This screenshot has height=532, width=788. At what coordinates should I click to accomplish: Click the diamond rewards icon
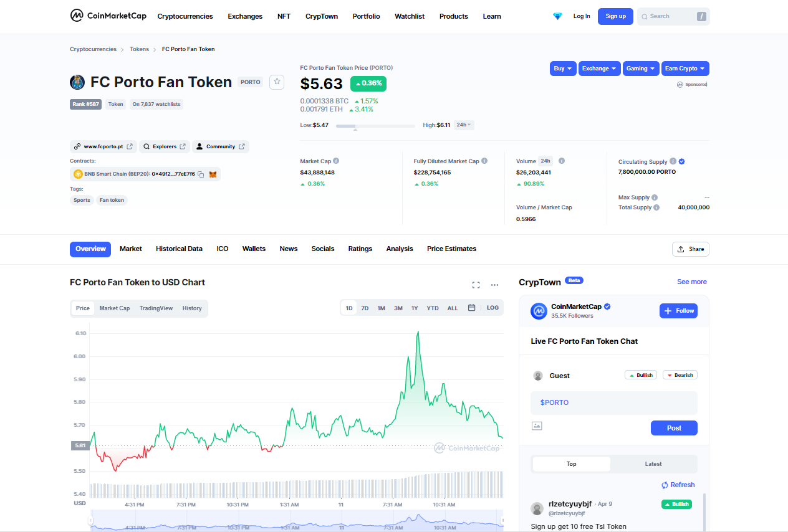[x=557, y=16]
